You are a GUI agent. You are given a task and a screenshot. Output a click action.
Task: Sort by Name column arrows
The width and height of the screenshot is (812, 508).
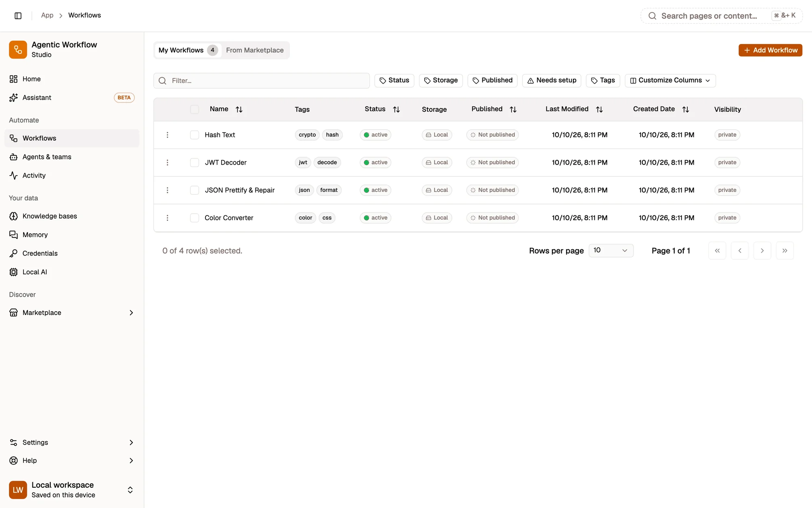tap(239, 109)
